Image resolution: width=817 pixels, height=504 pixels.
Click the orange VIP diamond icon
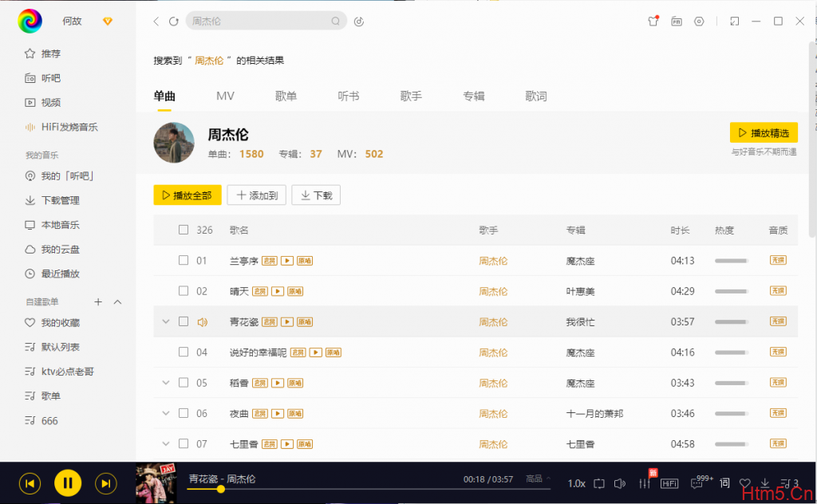pyautogui.click(x=108, y=21)
